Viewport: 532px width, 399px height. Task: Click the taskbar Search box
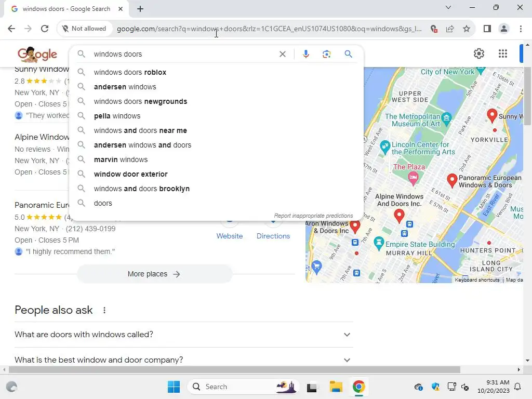tap(243, 387)
